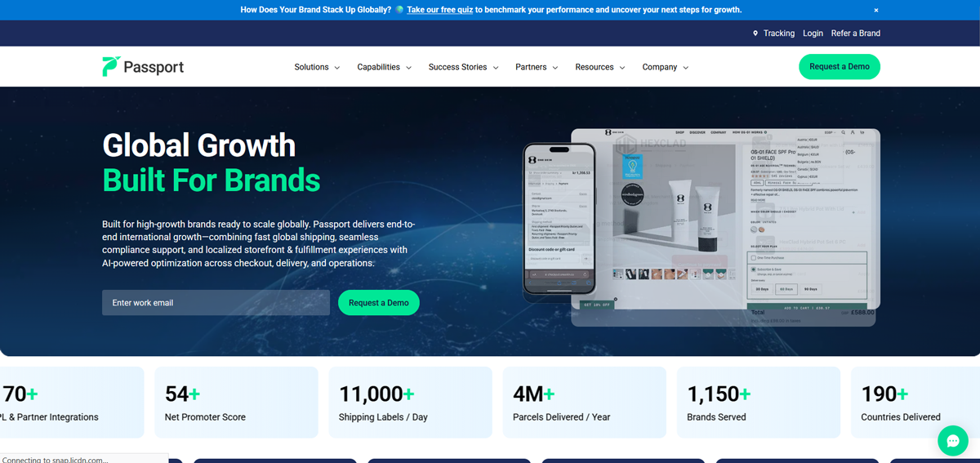Click the Global Growth headline

199,145
